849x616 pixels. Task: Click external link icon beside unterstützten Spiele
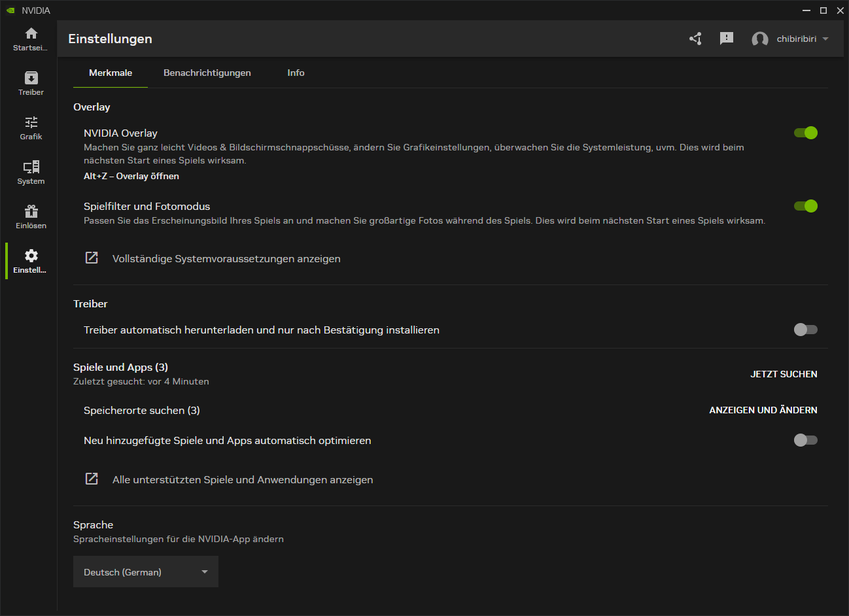(92, 479)
